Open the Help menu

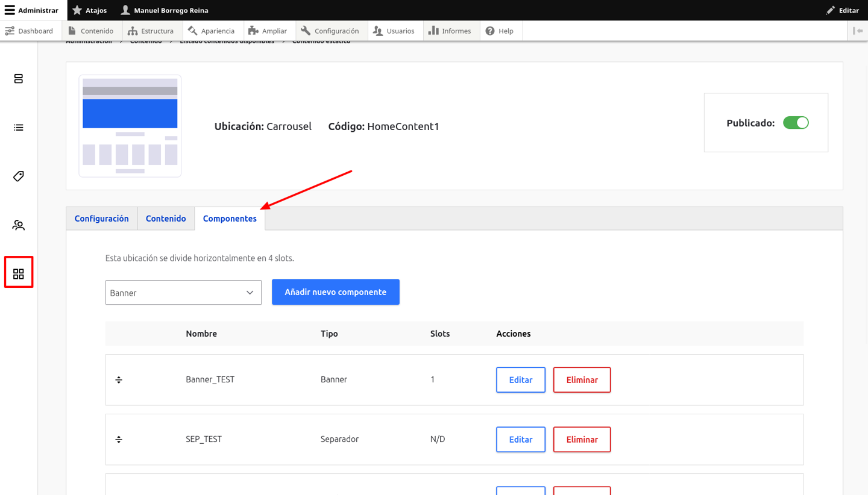click(500, 31)
